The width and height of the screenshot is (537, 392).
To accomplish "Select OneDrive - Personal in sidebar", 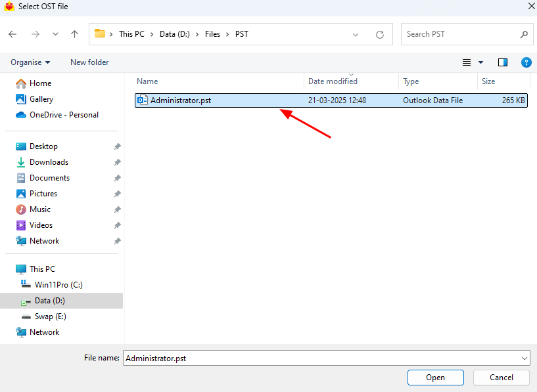I will (x=64, y=115).
